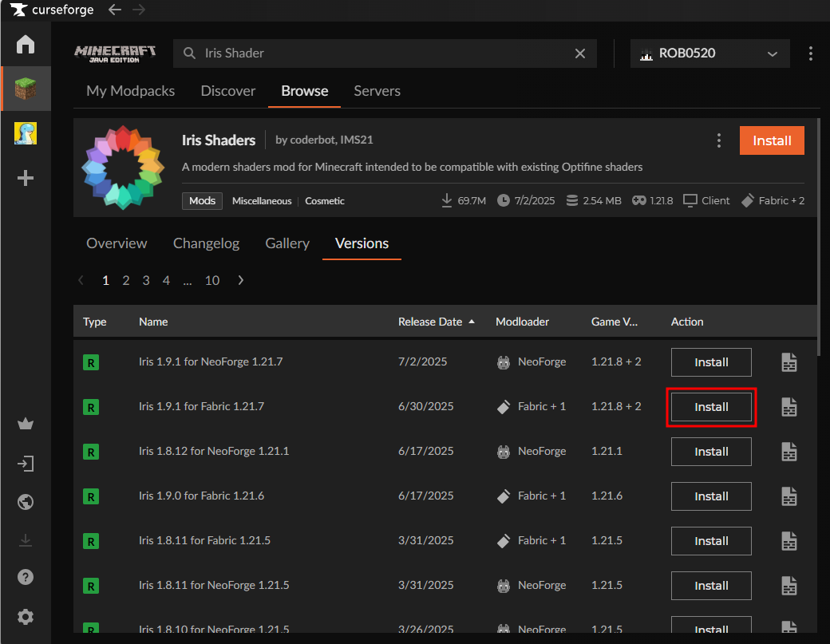Open the Servers tab

point(377,91)
